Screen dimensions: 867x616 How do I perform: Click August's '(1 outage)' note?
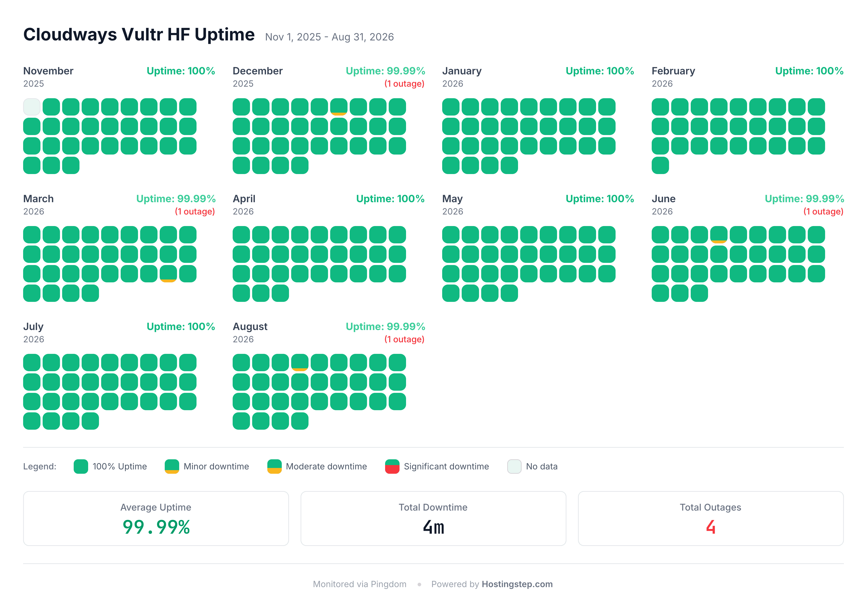pos(404,339)
